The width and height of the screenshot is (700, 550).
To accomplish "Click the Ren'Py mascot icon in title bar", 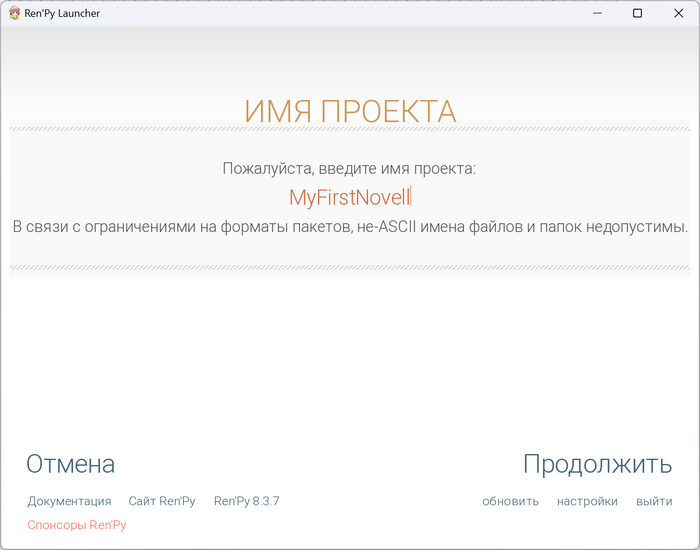I will pos(13,13).
